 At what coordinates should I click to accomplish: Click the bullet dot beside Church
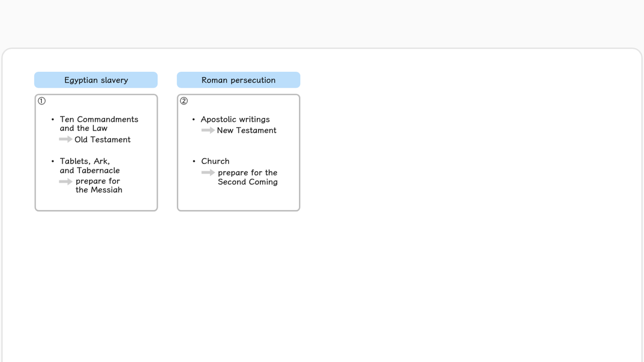(193, 161)
